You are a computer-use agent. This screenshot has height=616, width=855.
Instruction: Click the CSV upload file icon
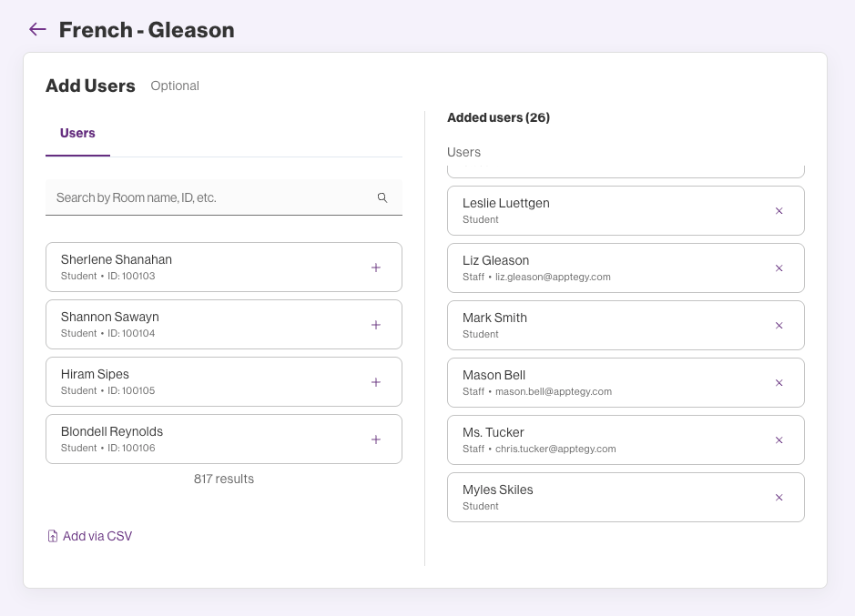[53, 537]
